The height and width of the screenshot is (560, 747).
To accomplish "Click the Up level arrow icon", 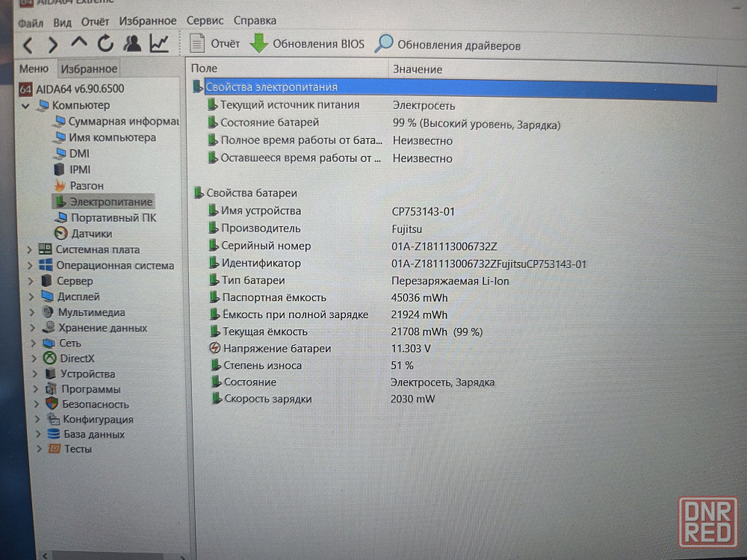I will tap(78, 44).
